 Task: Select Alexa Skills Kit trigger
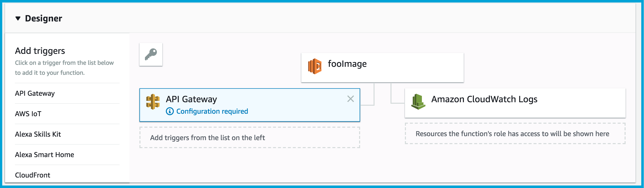[x=38, y=134]
